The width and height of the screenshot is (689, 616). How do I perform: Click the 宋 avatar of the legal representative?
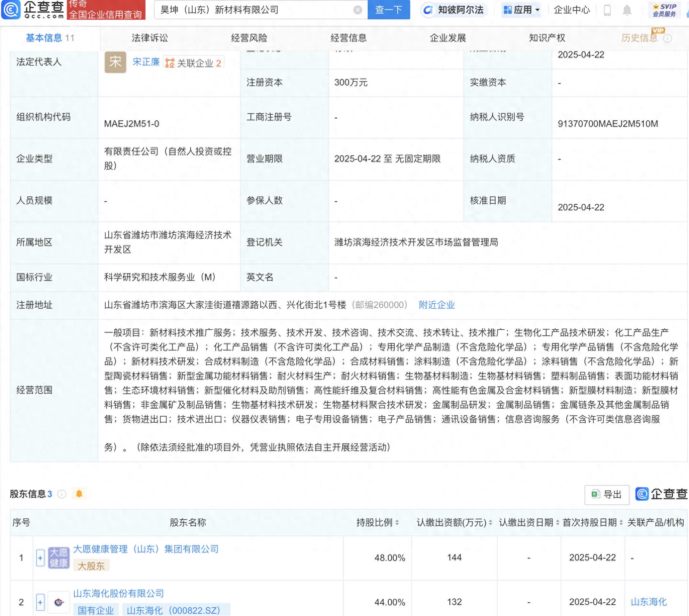pyautogui.click(x=115, y=62)
